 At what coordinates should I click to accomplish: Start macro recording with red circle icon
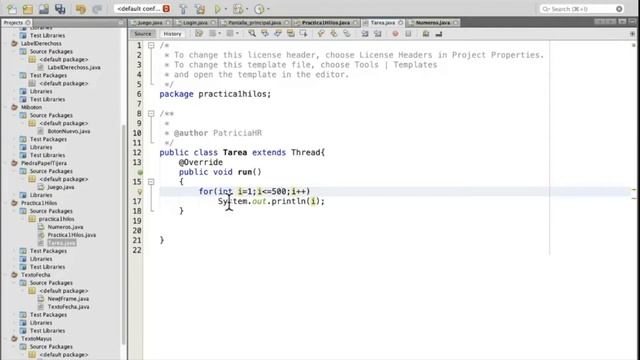(395, 34)
